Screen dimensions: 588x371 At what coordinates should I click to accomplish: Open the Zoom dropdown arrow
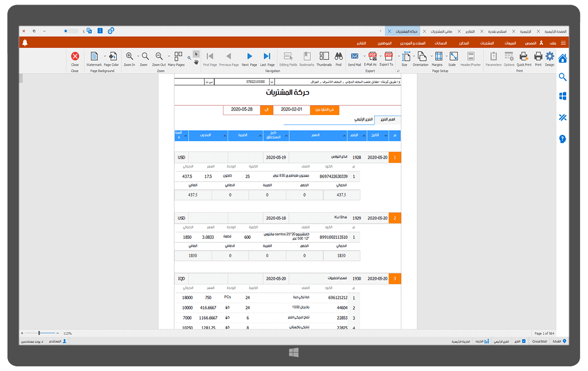(138, 56)
